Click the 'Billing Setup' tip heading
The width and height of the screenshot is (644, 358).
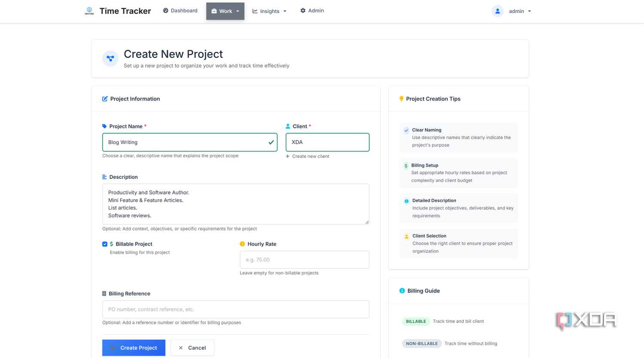coord(425,165)
